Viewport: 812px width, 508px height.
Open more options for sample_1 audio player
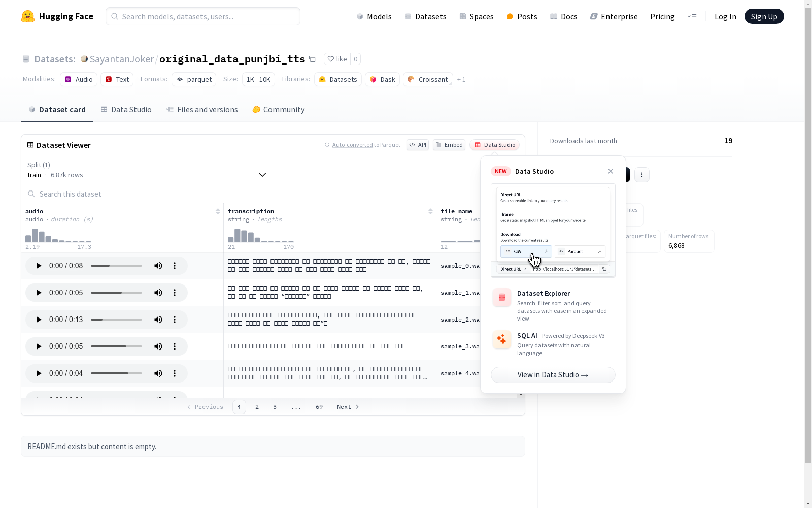175,293
